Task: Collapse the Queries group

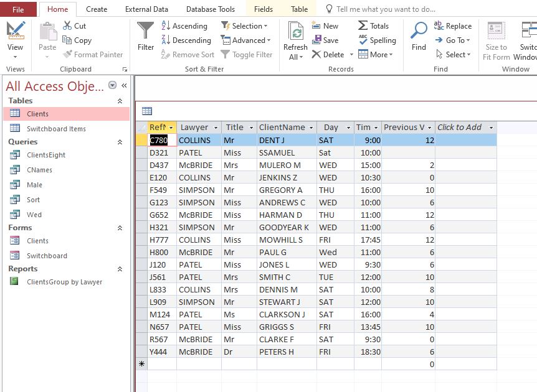Action: (x=120, y=142)
